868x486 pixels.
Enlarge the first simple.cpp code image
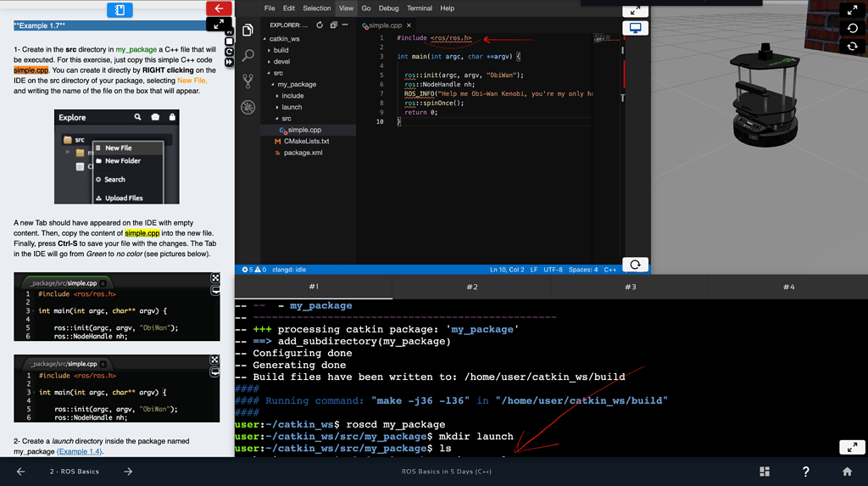point(215,278)
